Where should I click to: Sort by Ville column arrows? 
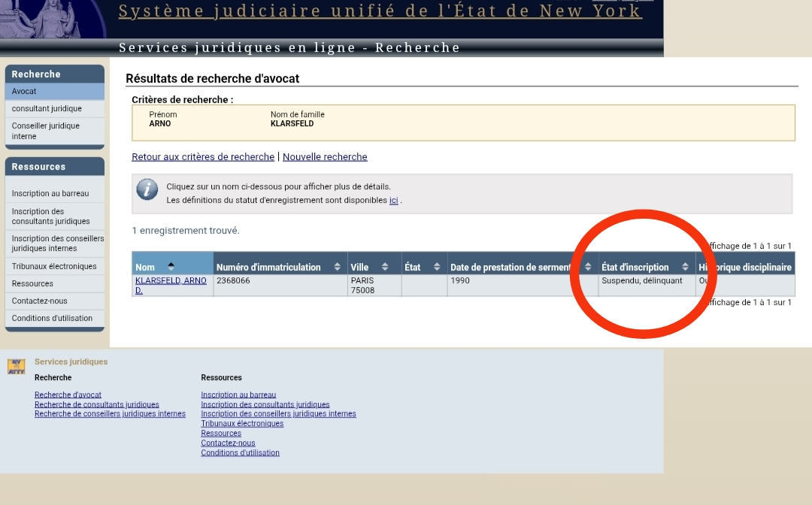tap(385, 268)
